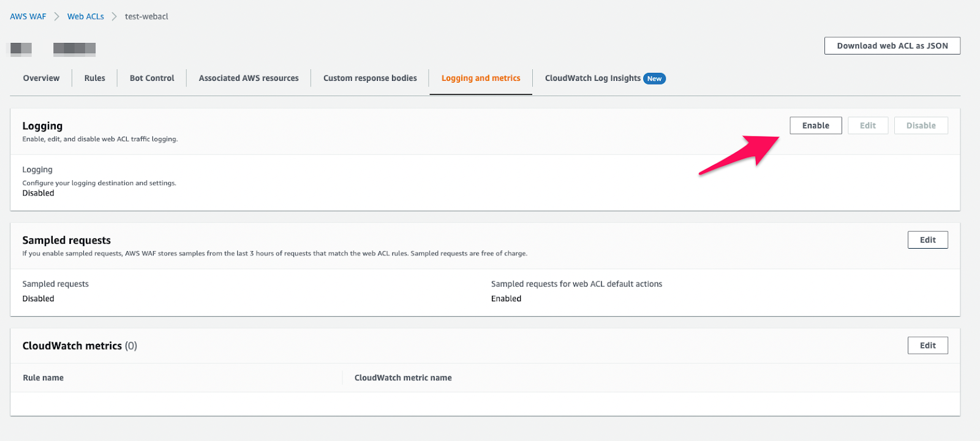The width and height of the screenshot is (980, 441).
Task: Click the Rule name column header
Action: (x=43, y=378)
